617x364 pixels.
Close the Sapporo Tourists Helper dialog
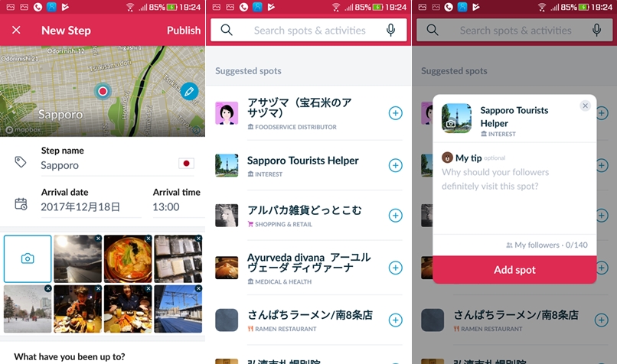click(585, 106)
